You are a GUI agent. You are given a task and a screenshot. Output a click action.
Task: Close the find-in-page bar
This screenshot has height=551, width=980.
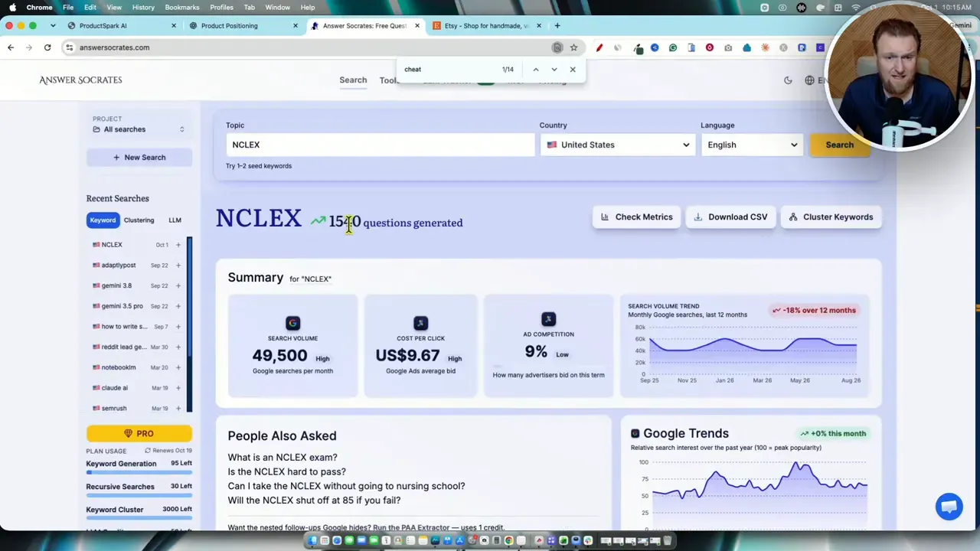click(x=573, y=70)
